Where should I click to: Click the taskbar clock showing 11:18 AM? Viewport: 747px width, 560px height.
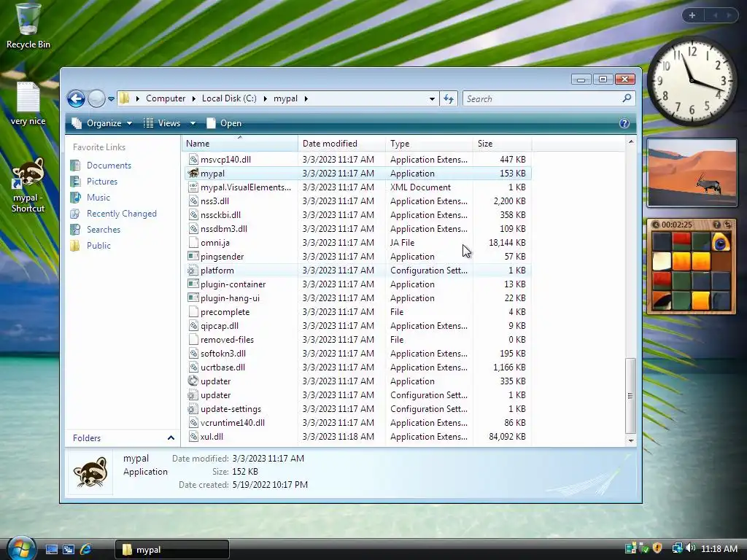point(719,548)
